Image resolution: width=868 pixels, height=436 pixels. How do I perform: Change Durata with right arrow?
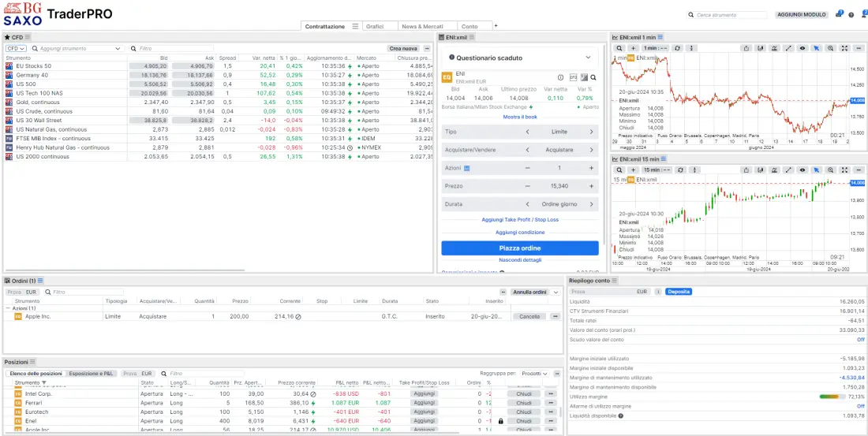(x=591, y=204)
